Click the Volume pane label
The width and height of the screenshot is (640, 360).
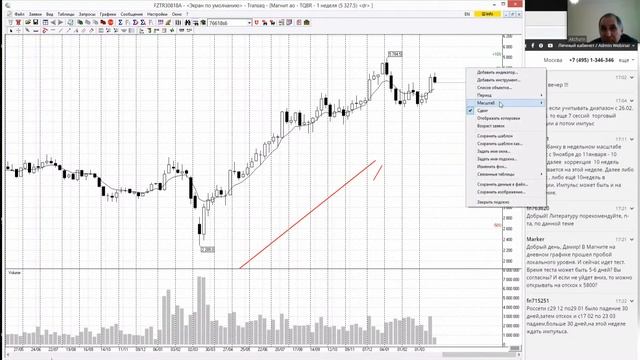[x=14, y=273]
